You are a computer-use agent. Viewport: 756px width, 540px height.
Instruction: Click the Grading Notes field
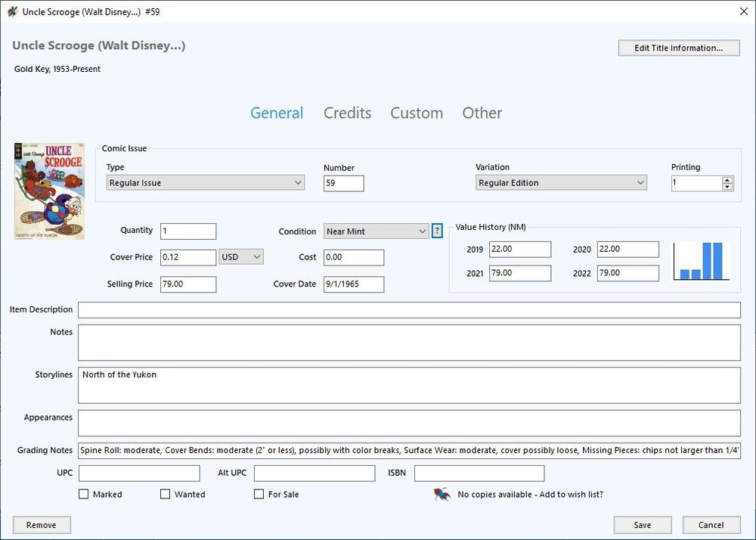pos(409,450)
